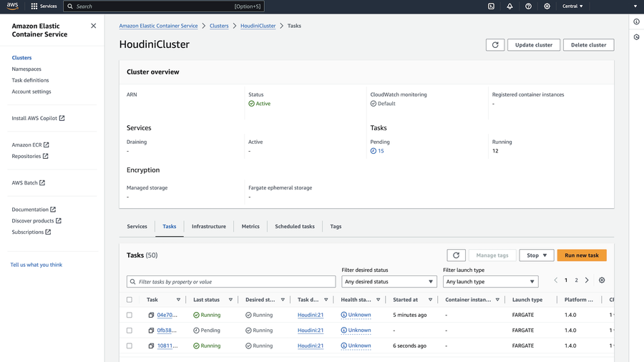
Task: Click the external link icon beside Repositories
Action: pos(46,156)
